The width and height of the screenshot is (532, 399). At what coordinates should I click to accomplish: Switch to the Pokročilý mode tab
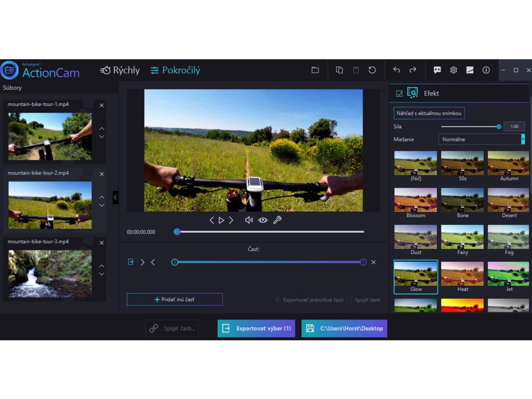click(175, 70)
